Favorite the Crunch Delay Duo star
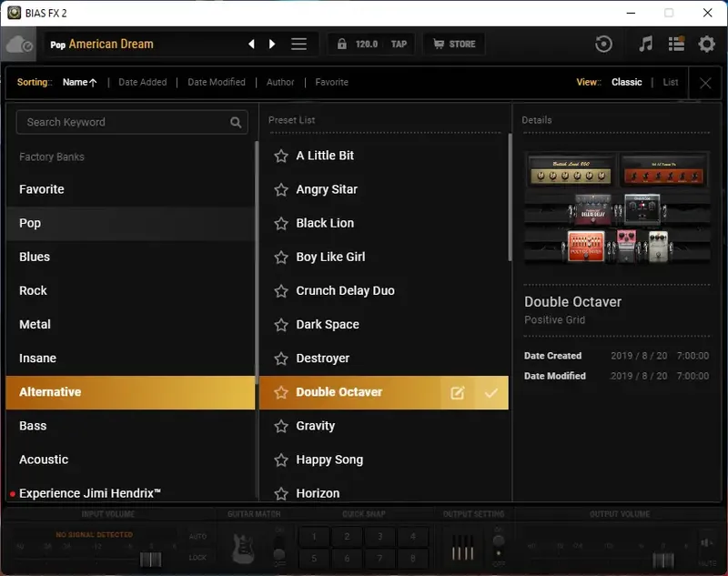Viewport: 728px width, 576px height. pyautogui.click(x=281, y=291)
